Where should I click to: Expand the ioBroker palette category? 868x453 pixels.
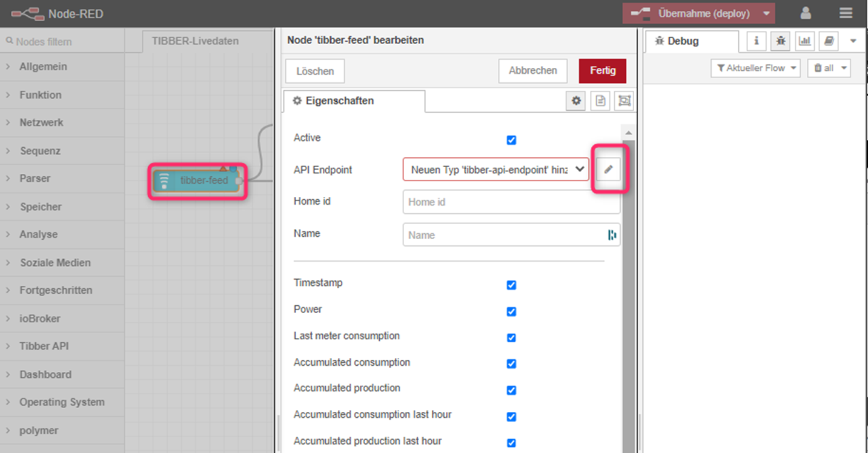pos(62,319)
